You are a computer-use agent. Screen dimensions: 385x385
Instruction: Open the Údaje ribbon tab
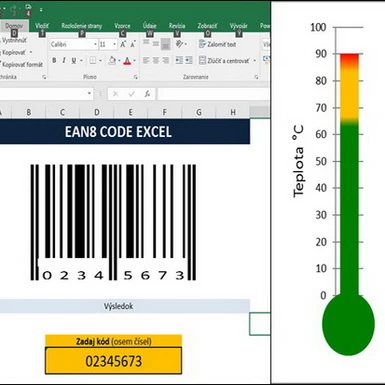click(149, 26)
